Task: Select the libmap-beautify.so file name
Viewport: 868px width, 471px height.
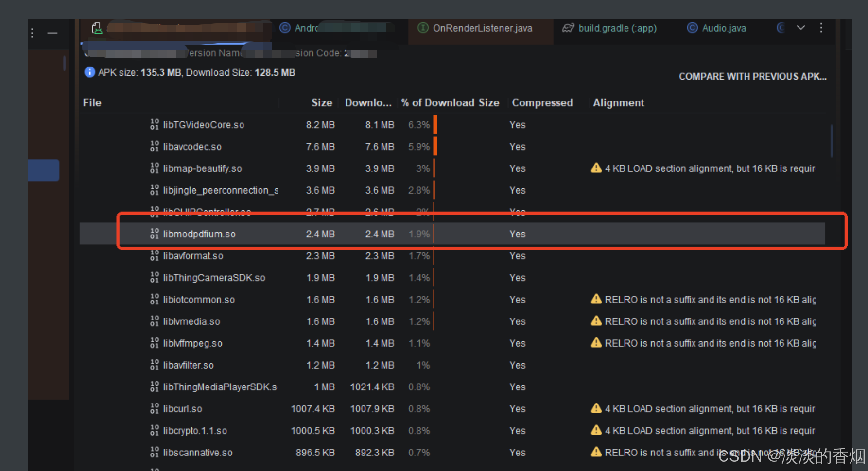Action: coord(203,168)
